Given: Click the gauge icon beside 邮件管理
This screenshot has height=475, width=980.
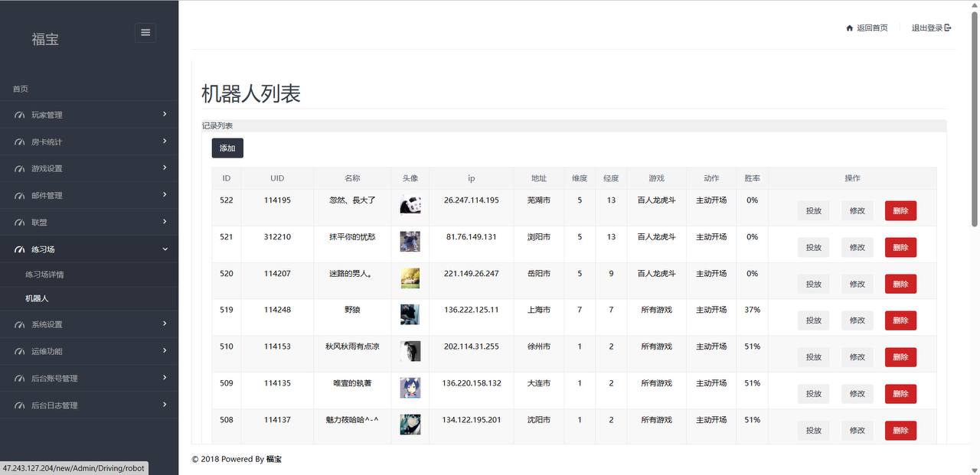Looking at the screenshot, I should tap(20, 196).
